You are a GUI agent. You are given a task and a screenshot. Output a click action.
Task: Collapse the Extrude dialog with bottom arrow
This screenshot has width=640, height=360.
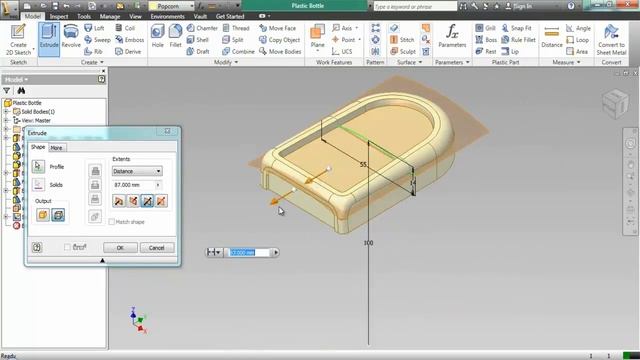(x=102, y=260)
